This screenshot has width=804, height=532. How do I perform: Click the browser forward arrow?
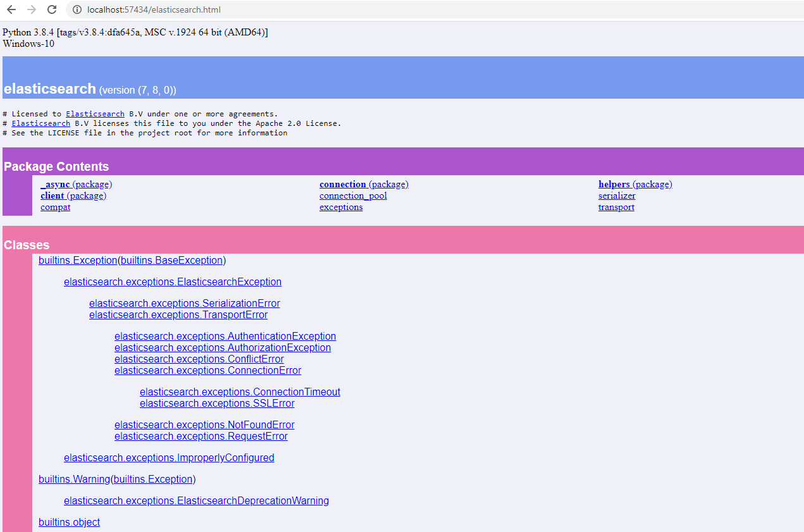(32, 9)
